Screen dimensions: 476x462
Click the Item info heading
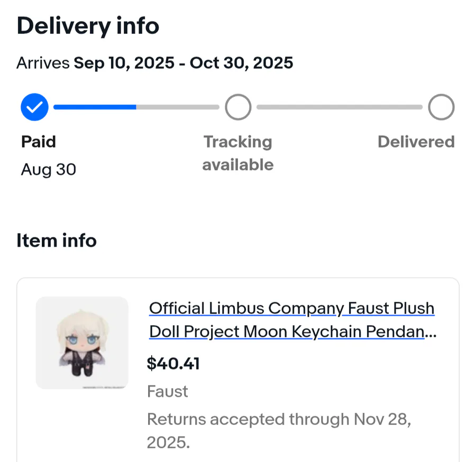pyautogui.click(x=57, y=241)
